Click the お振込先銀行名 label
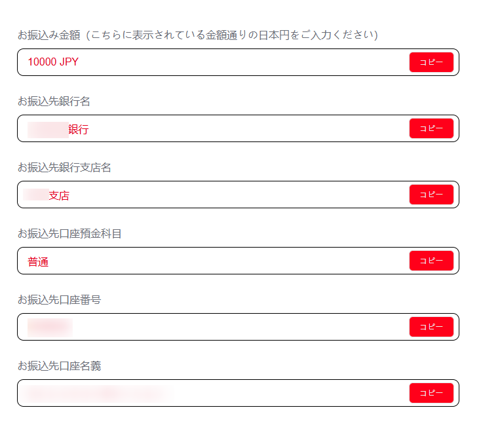Image resolution: width=481 pixels, height=448 pixels. [x=54, y=101]
